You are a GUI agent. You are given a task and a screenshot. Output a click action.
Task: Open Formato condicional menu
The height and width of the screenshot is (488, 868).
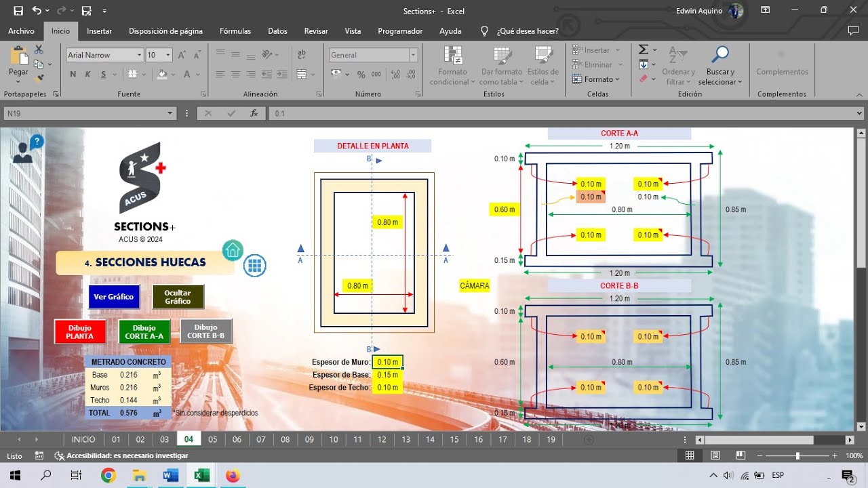452,66
